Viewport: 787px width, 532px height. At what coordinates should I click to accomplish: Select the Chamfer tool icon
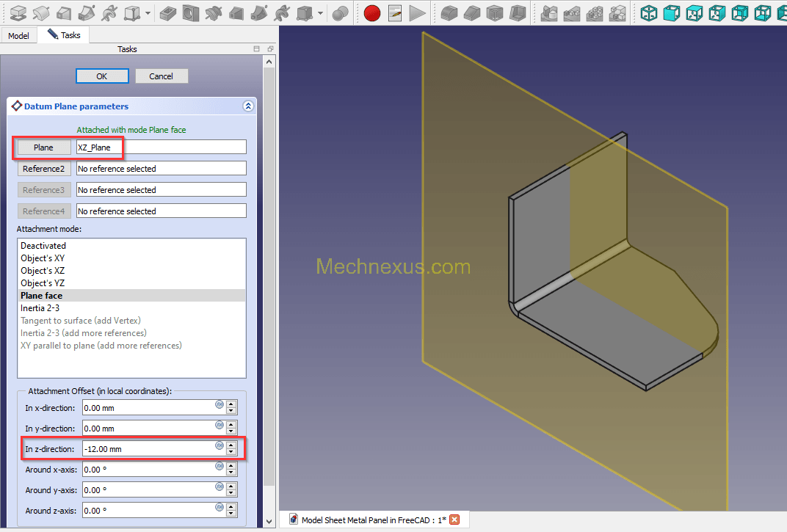point(471,12)
